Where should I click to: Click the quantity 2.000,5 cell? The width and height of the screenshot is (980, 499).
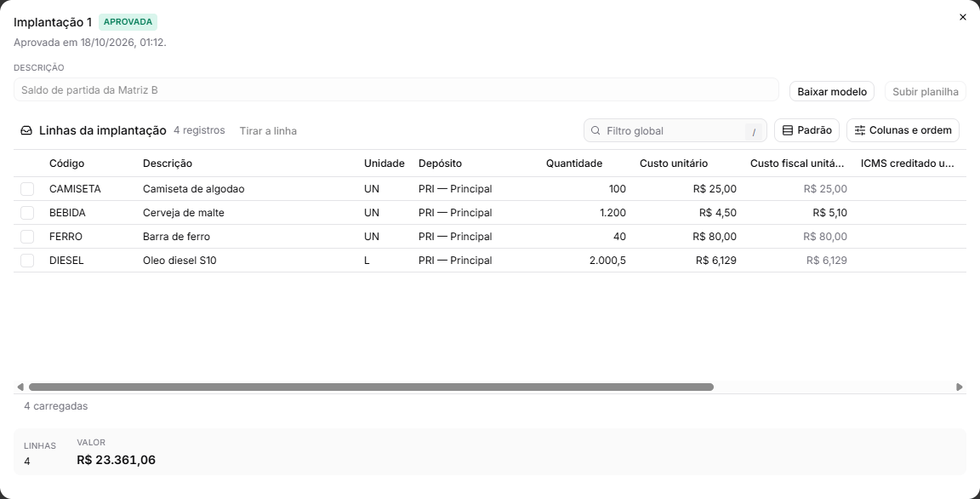607,260
